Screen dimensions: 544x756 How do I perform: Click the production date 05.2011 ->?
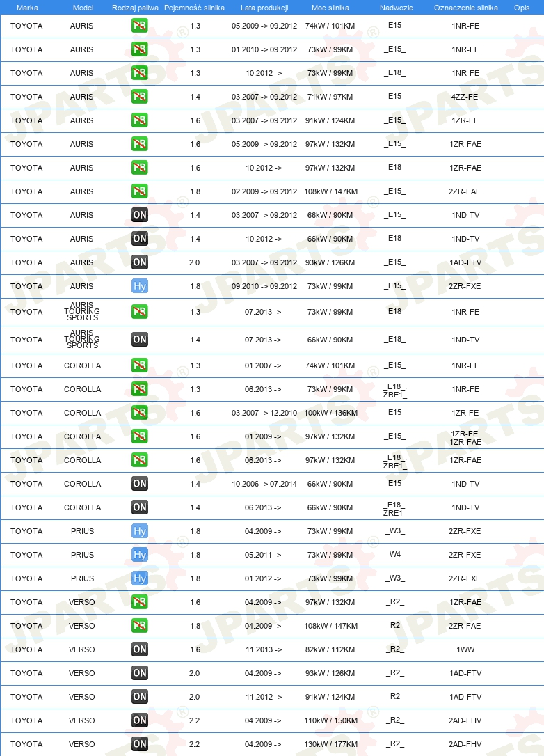tap(262, 554)
